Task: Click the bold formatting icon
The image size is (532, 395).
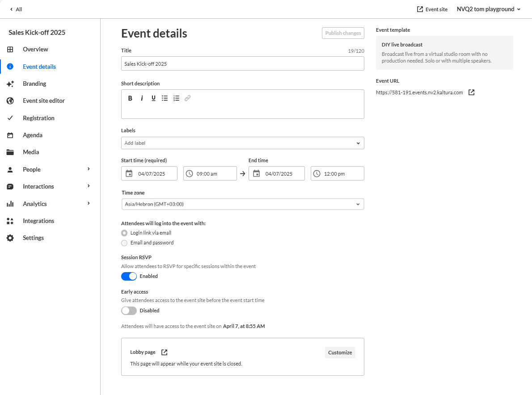Action: point(130,98)
